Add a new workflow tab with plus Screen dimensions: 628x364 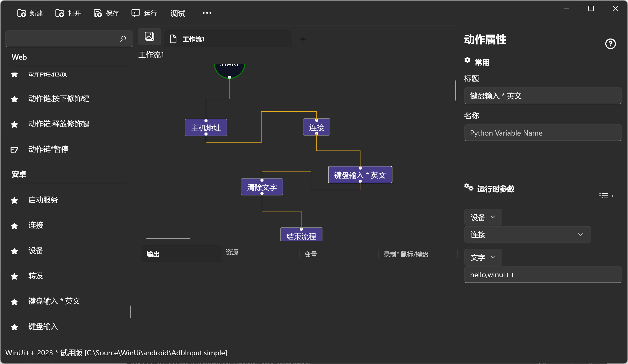(303, 39)
